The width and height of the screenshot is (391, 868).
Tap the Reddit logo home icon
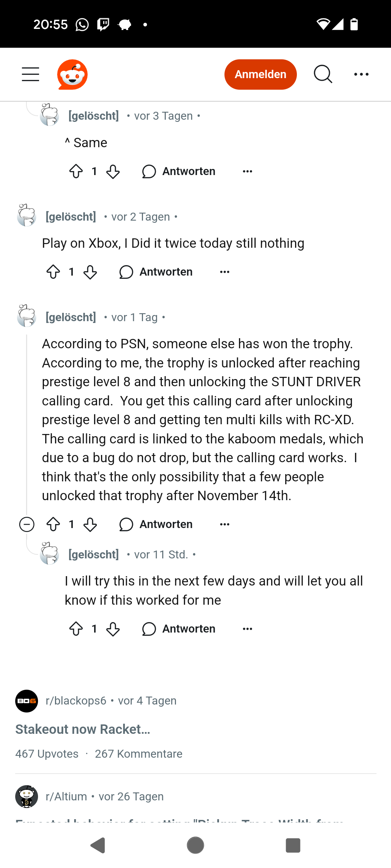point(72,75)
